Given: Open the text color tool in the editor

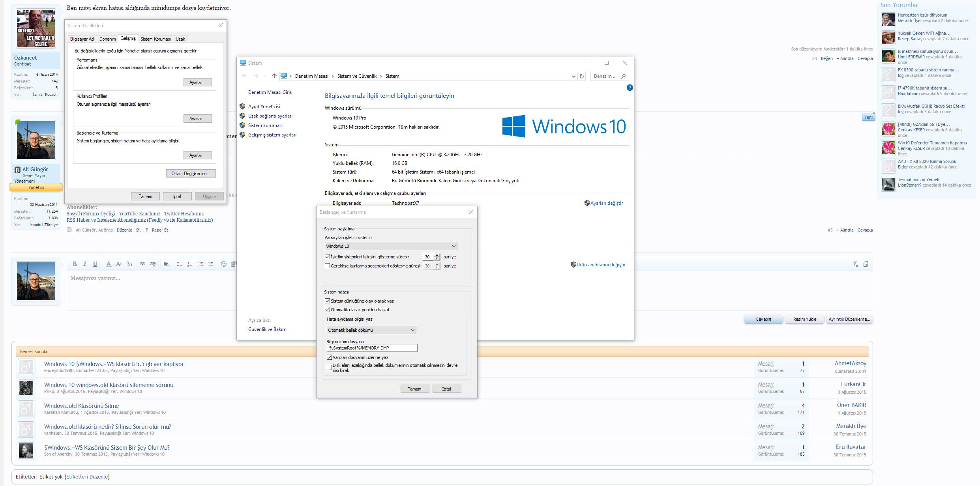Looking at the screenshot, I should click(x=109, y=264).
